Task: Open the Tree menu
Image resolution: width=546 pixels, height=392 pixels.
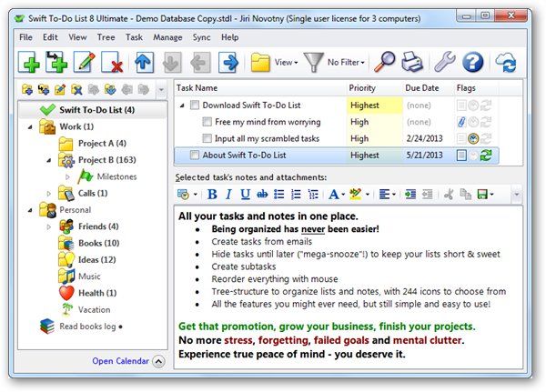Action: pyautogui.click(x=106, y=37)
